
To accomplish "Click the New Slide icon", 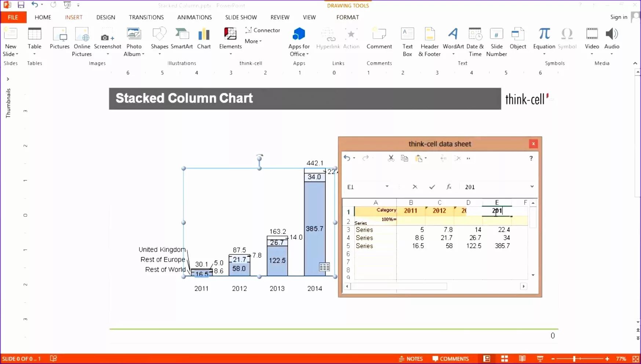I will pyautogui.click(x=10, y=34).
